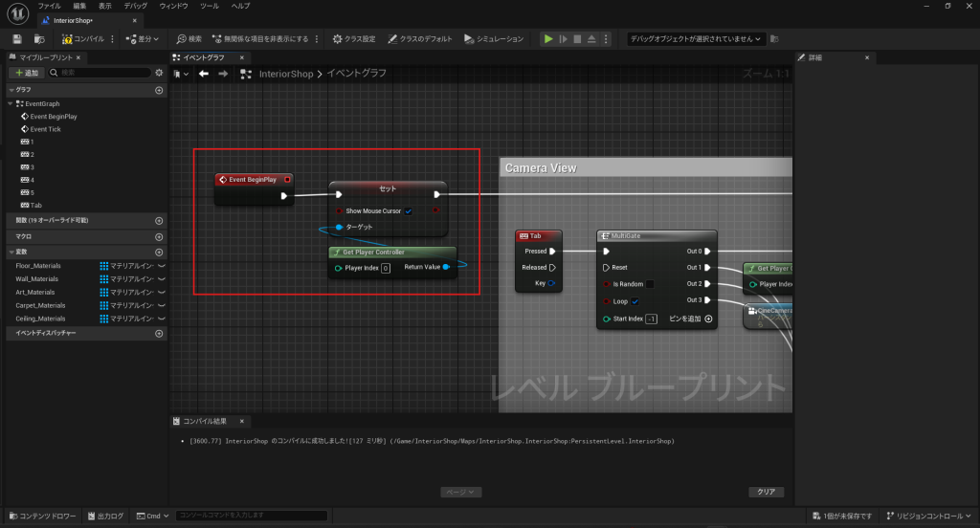Open the Debug (デバッグ) menu
The height and width of the screenshot is (528, 980).
pos(135,6)
